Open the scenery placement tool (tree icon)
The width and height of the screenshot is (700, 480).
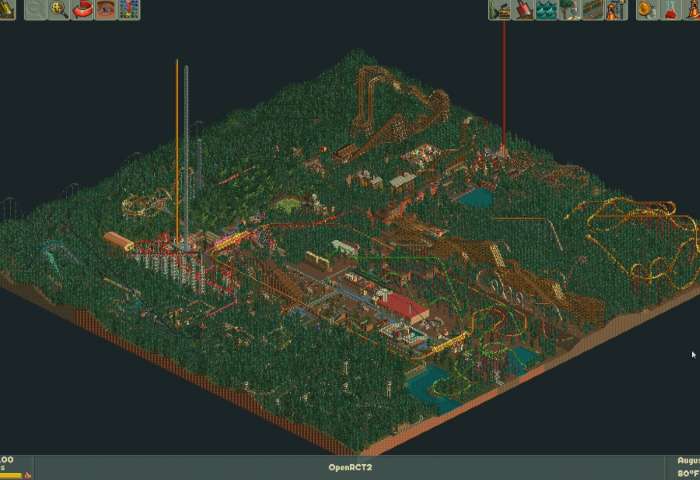click(570, 9)
